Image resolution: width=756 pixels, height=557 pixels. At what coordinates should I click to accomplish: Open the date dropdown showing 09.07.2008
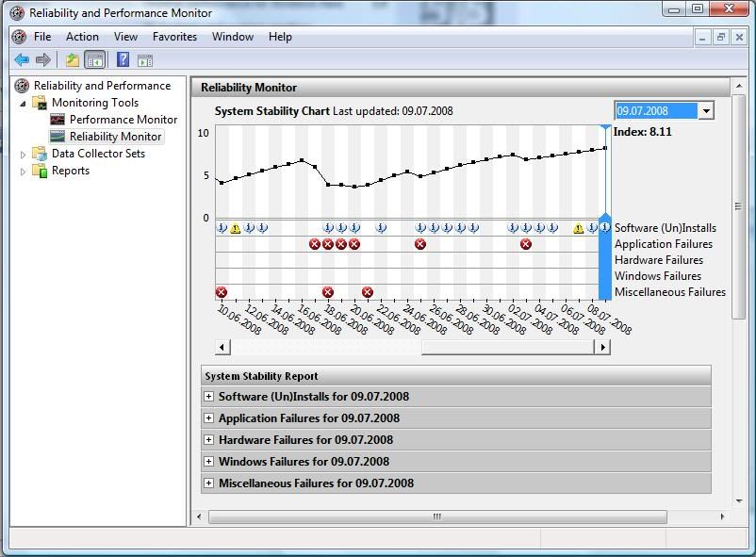tap(706, 111)
